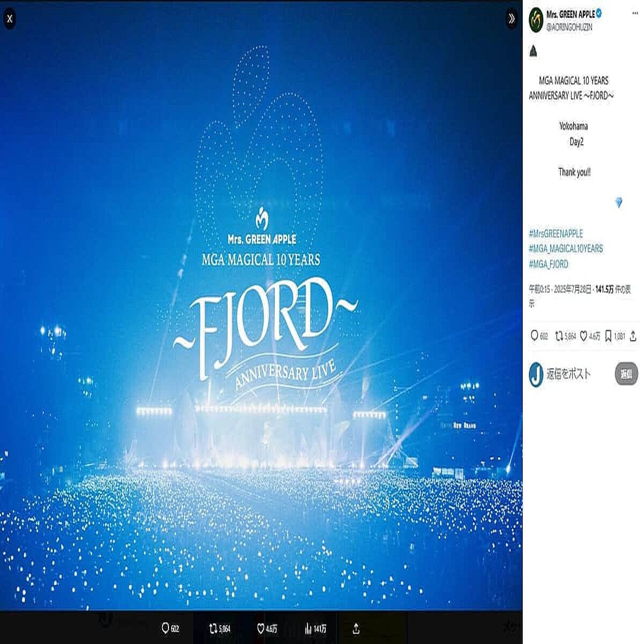Open the #MGA_MAGICAL10YEARS hashtag

click(x=566, y=248)
